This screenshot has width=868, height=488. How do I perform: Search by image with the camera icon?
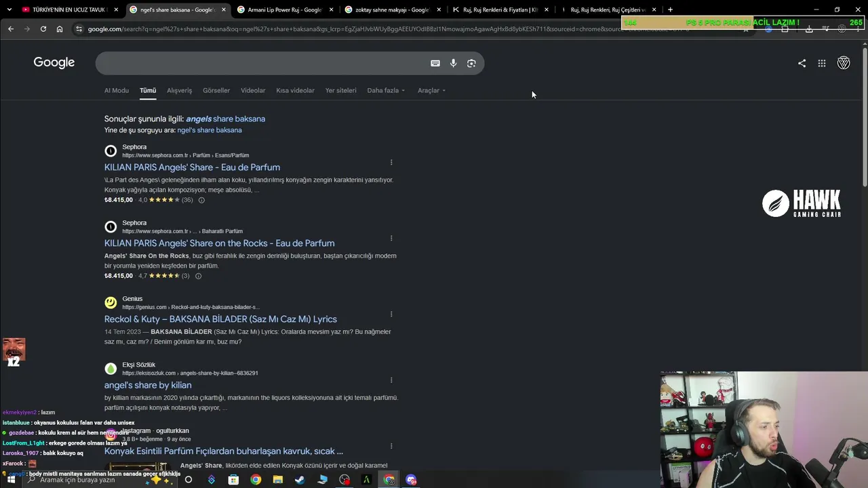click(x=471, y=63)
